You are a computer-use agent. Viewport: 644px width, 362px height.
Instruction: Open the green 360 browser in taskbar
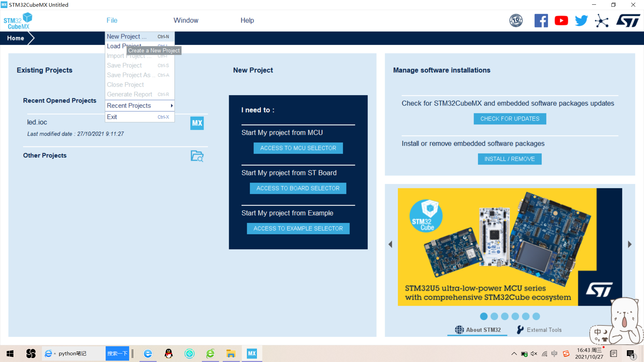pos(210,354)
